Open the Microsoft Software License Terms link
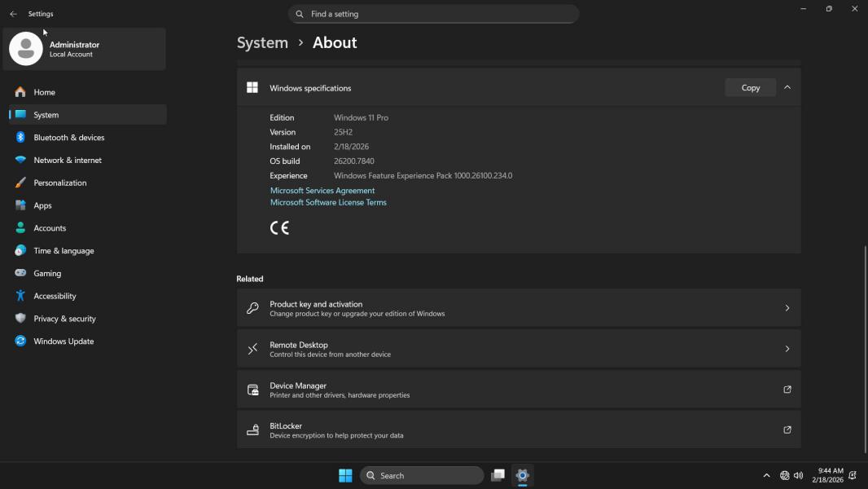Screen dimensions: 868x489 328,202
